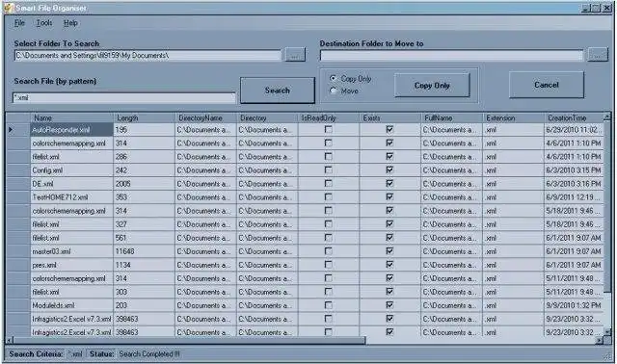Select the TestHOME712.xml file name cell

tap(71, 197)
